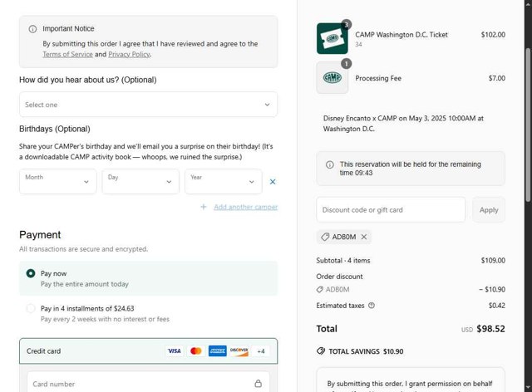The height and width of the screenshot is (392, 532).
Task: Open the Terms of Service link
Action: click(x=67, y=54)
